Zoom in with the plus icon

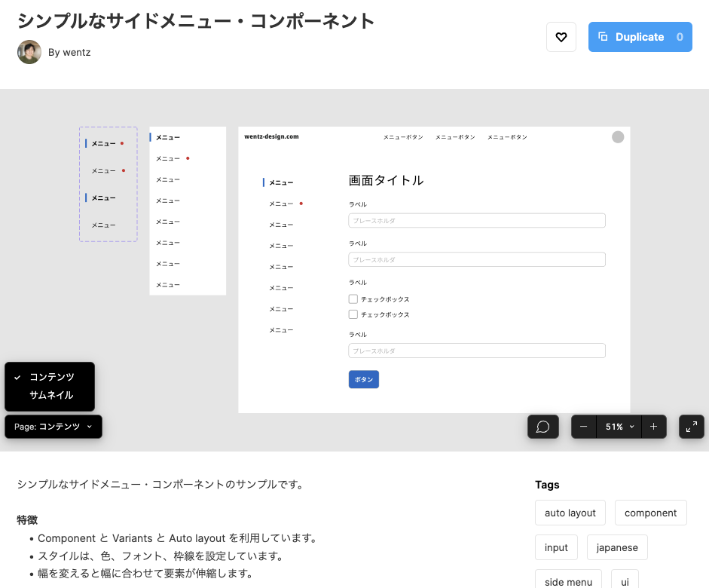coord(653,427)
